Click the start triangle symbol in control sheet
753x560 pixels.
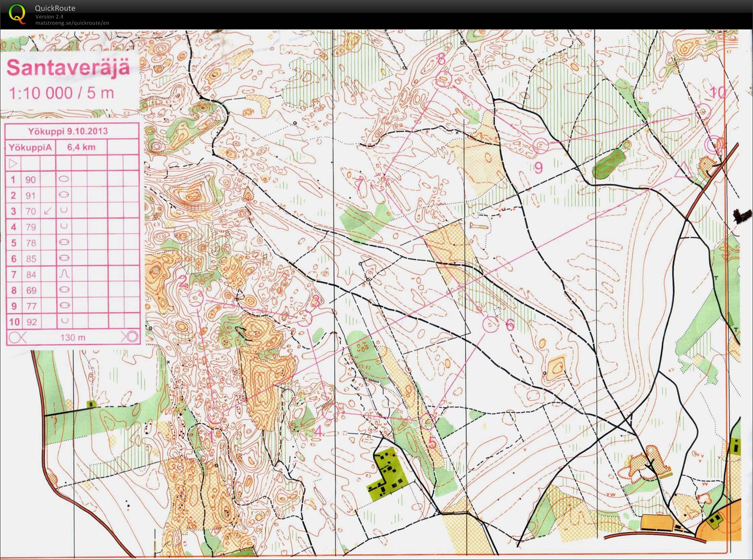[x=13, y=163]
